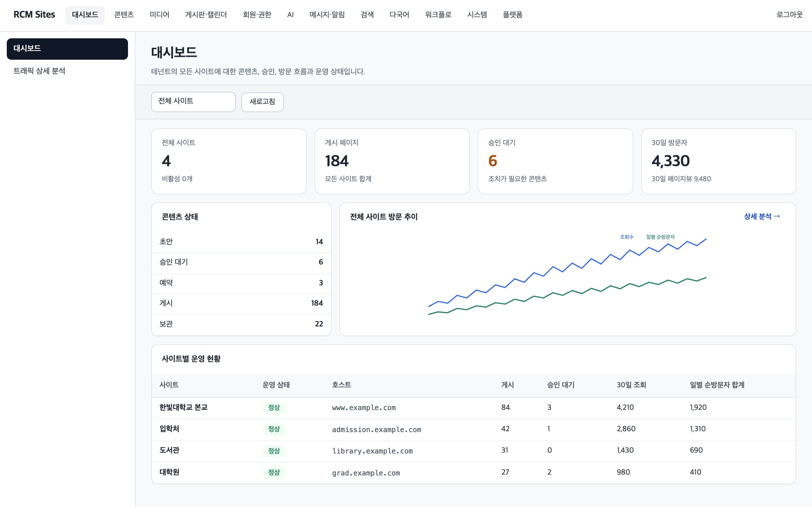Open the 메시지·알림 navigation tab
The image size is (812, 507).
point(327,15)
